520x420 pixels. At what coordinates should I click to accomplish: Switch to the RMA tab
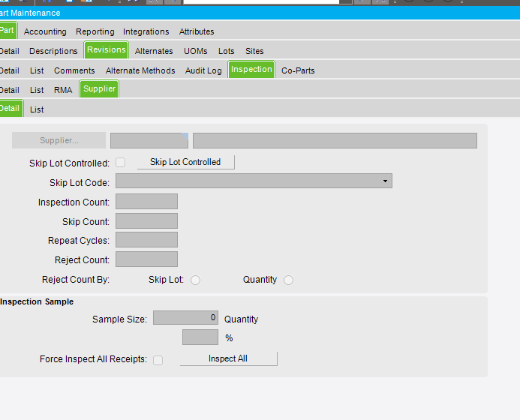[63, 91]
